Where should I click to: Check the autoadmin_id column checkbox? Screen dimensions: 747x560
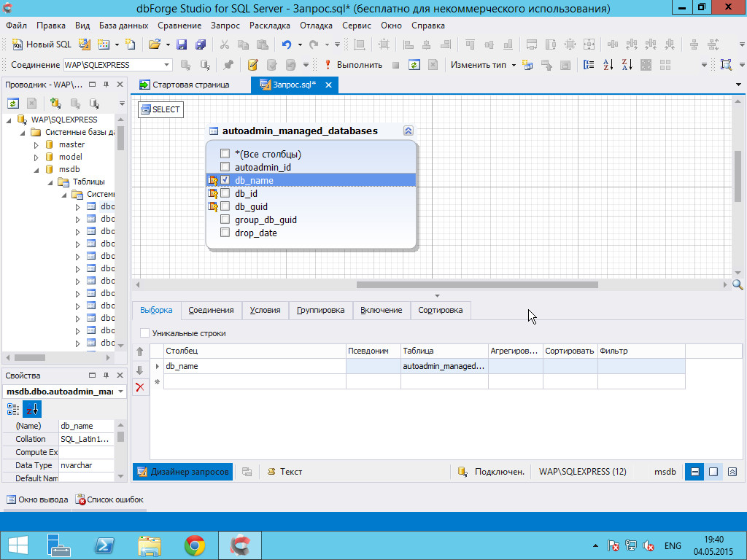tap(225, 167)
